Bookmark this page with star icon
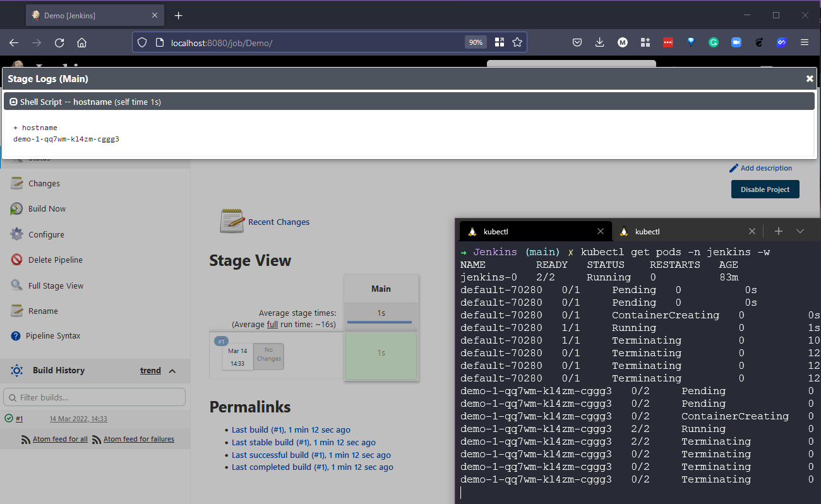Viewport: 821px width, 504px height. pos(517,42)
